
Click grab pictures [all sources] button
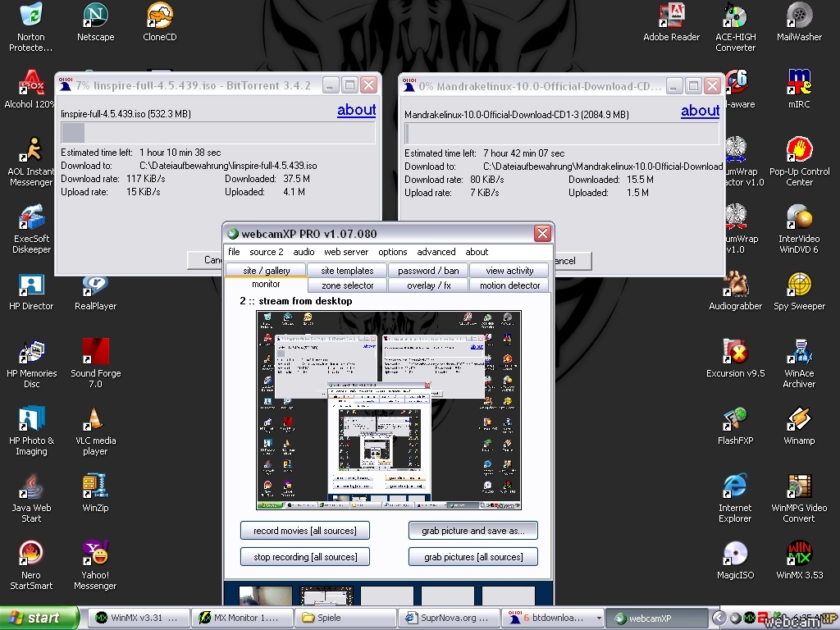(473, 557)
